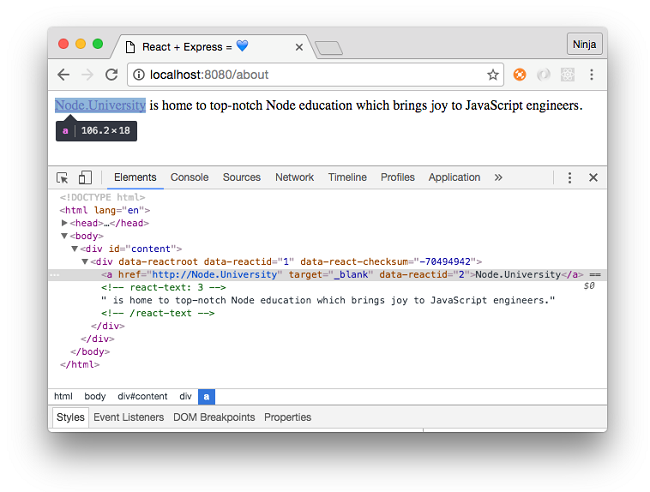650x492 pixels.
Task: Go back with the browser back arrow
Action: (63, 75)
